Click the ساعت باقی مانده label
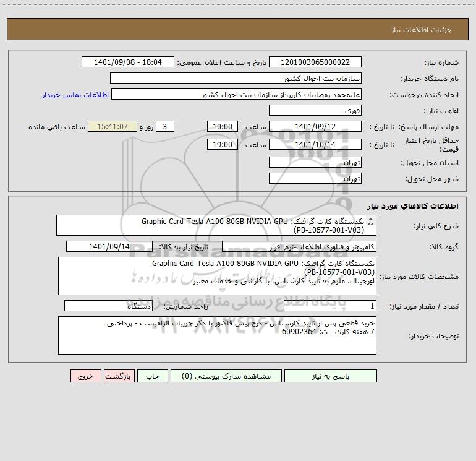Screen dimensions: 476x461 (57, 127)
